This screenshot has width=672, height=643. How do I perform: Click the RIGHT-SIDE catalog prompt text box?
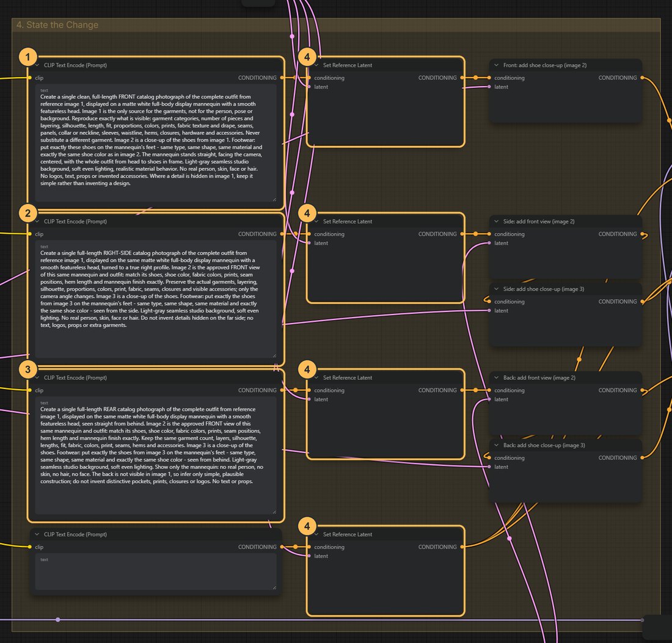(x=156, y=299)
